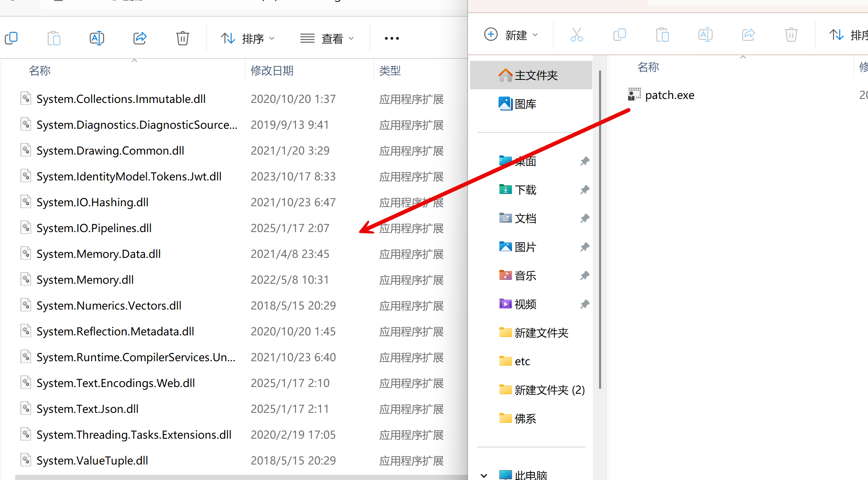This screenshot has height=480, width=868.
Task: Click the rename icon in left window
Action: click(97, 38)
